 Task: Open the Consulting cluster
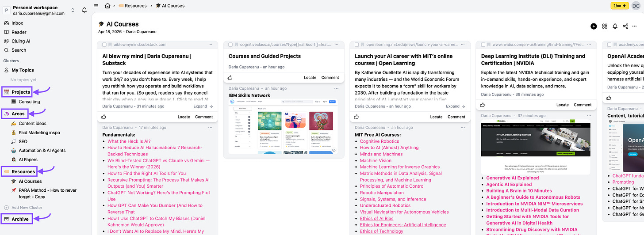pos(29,102)
